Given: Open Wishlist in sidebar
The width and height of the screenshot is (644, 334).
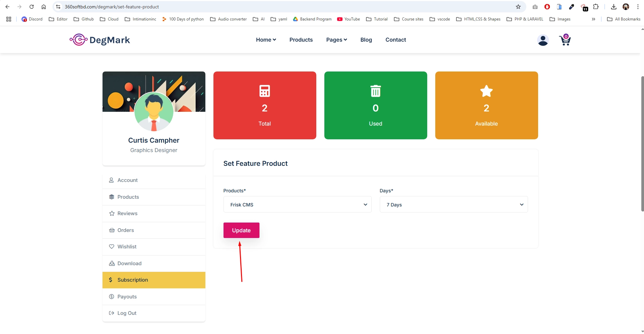Looking at the screenshot, I should coord(154,247).
